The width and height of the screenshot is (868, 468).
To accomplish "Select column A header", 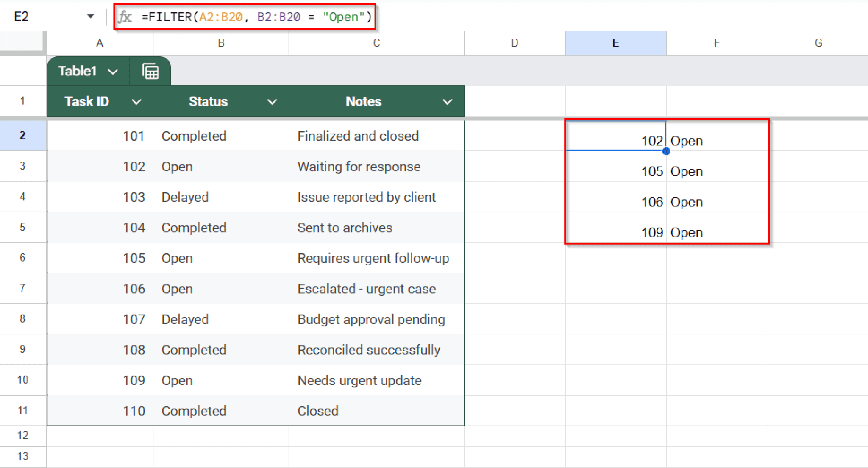I will pyautogui.click(x=100, y=43).
